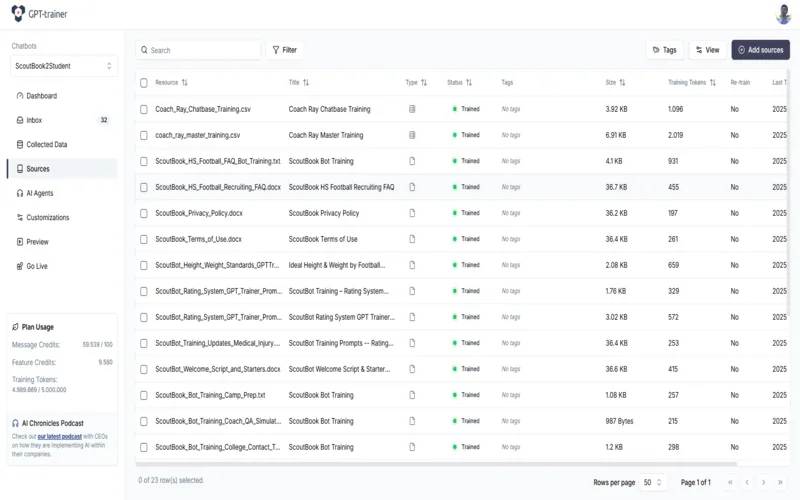Click the Plan Usage leaf icon

coord(15,327)
